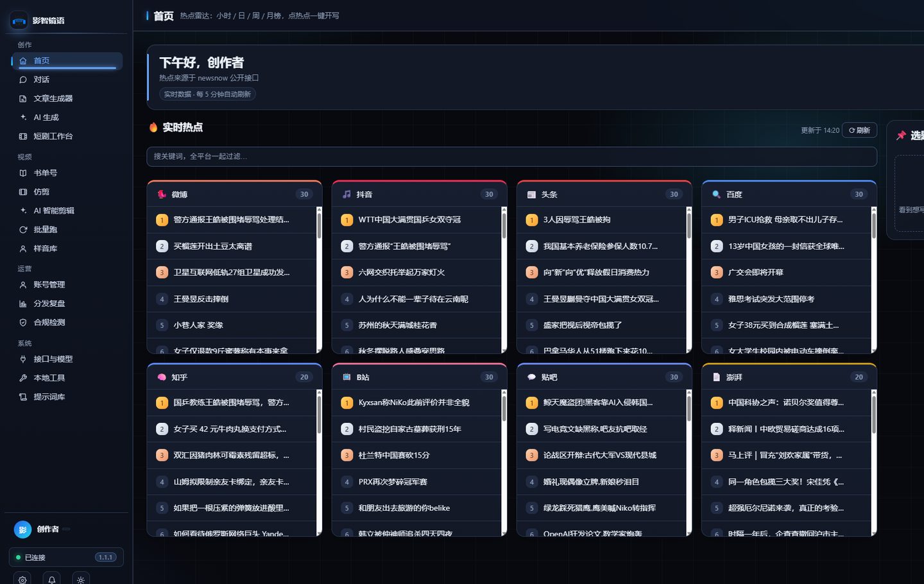The height and width of the screenshot is (584, 924).
Task: Click the 抖音 music note logo
Action: (346, 194)
